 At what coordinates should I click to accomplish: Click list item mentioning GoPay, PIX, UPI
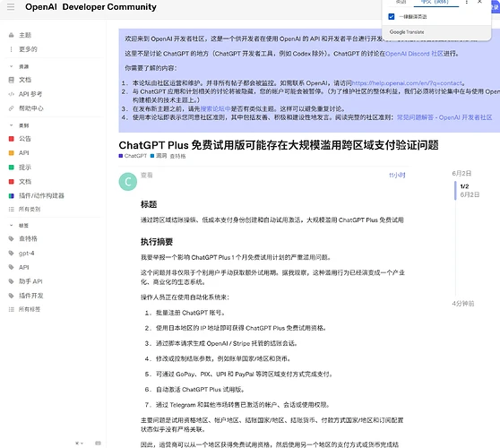pos(244,374)
